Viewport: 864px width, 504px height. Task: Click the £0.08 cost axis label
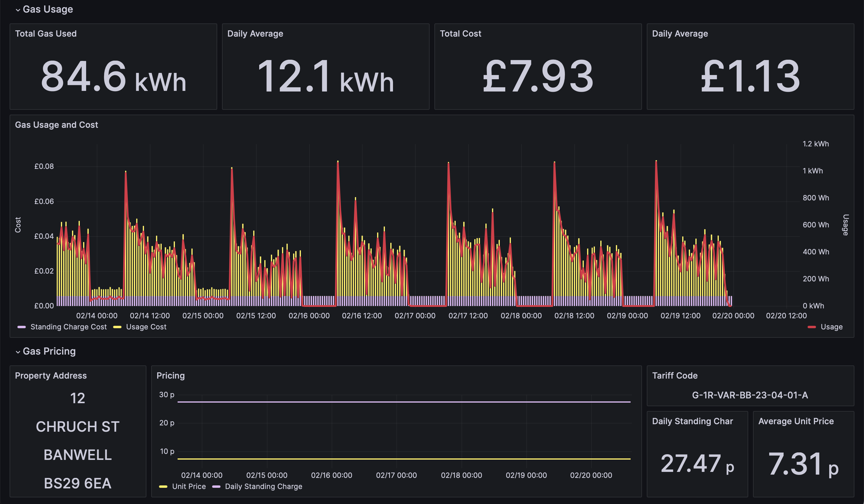(x=44, y=166)
